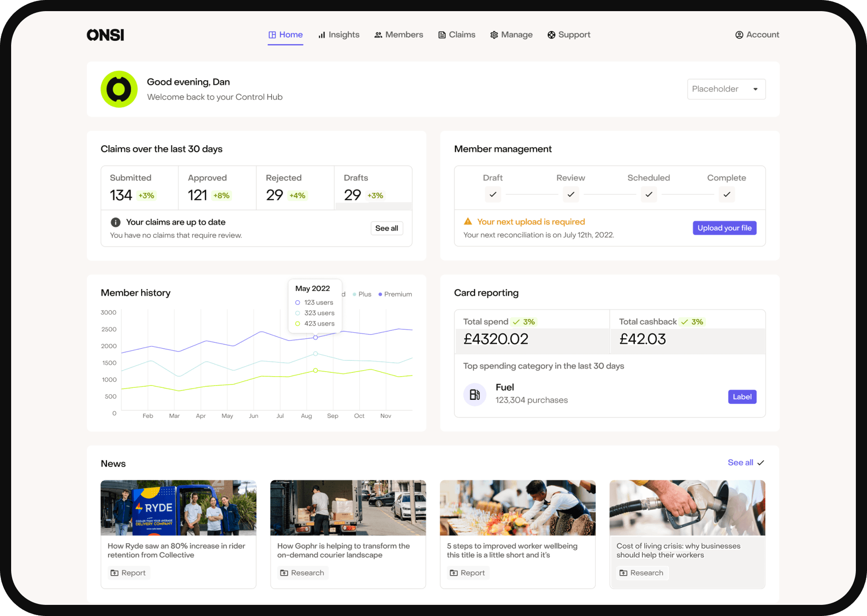
Task: Click the Members people icon
Action: pyautogui.click(x=378, y=35)
